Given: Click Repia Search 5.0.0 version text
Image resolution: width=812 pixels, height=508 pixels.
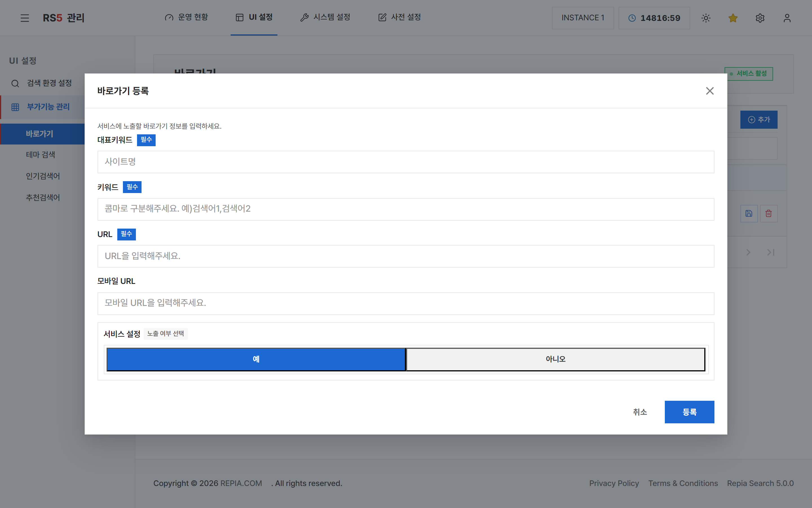Looking at the screenshot, I should pyautogui.click(x=760, y=483).
